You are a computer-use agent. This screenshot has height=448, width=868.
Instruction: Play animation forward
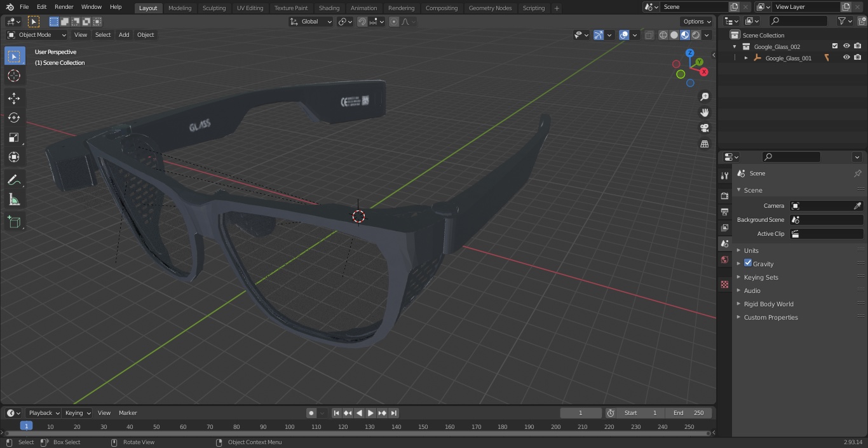(x=370, y=413)
